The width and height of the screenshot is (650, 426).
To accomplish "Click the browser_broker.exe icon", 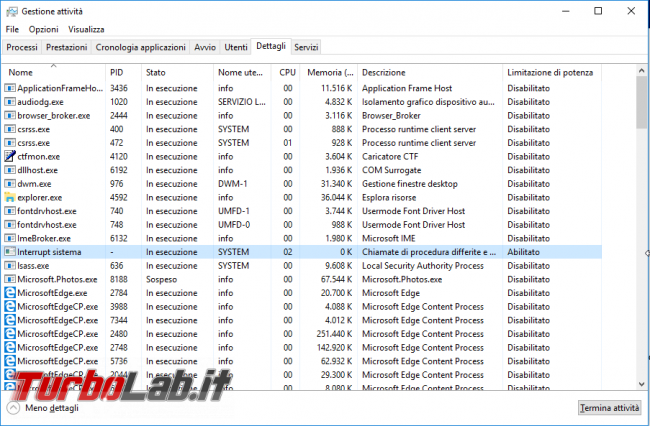I will click(10, 115).
